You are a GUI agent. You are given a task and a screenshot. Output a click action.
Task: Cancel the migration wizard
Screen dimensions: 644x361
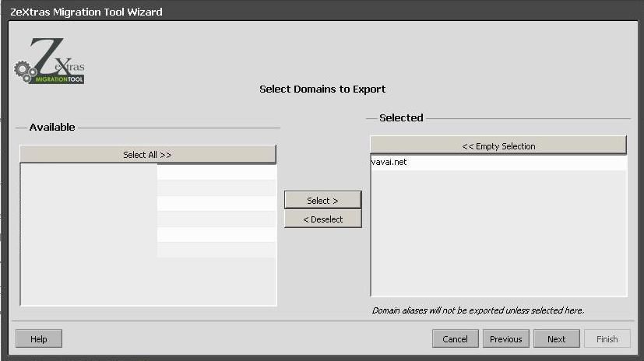[455, 339]
